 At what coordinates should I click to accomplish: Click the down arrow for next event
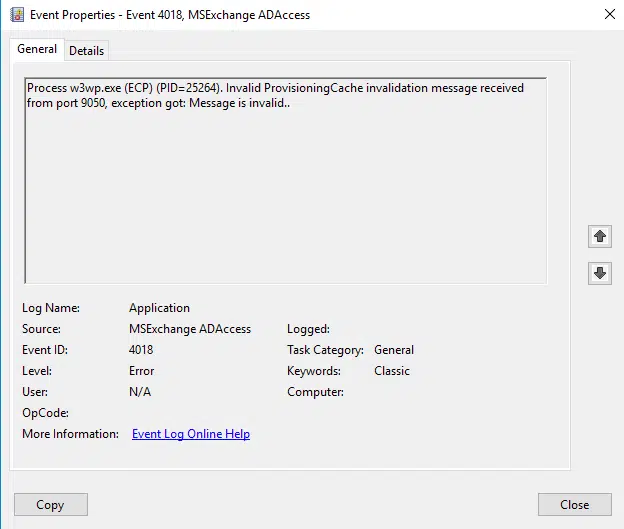coord(599,273)
